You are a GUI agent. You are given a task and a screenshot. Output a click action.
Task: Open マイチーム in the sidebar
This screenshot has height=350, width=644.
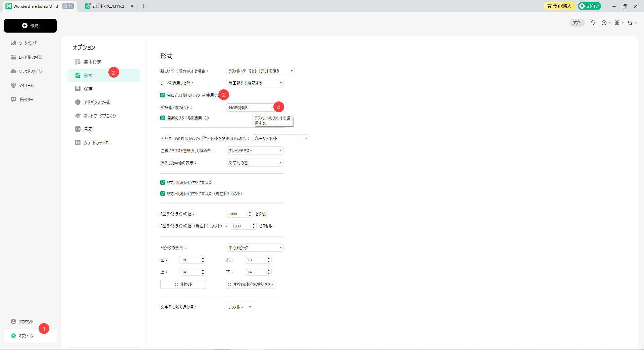point(26,85)
